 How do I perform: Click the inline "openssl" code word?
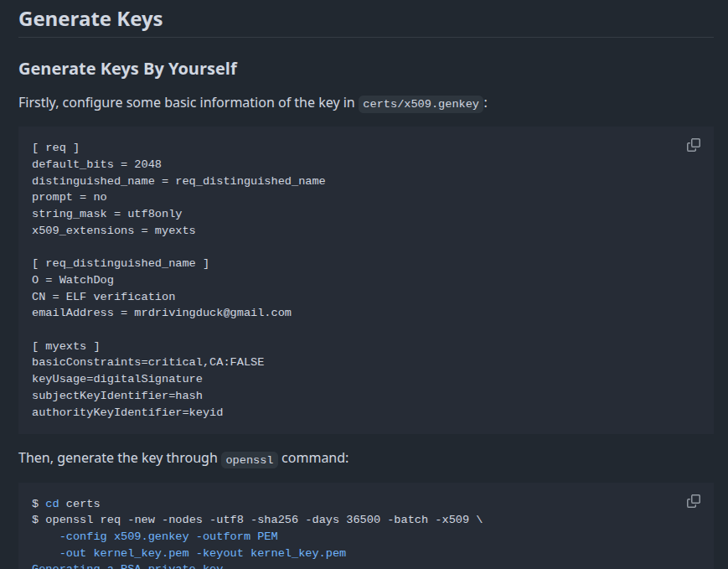(249, 459)
